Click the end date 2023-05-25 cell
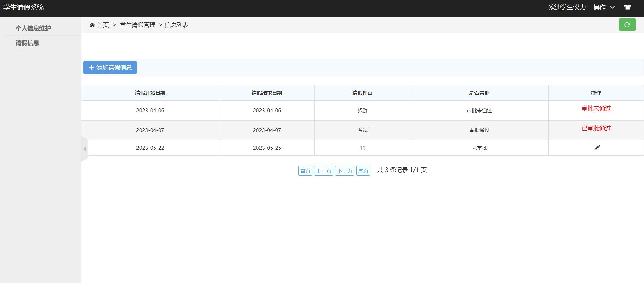The width and height of the screenshot is (644, 283). 267,148
